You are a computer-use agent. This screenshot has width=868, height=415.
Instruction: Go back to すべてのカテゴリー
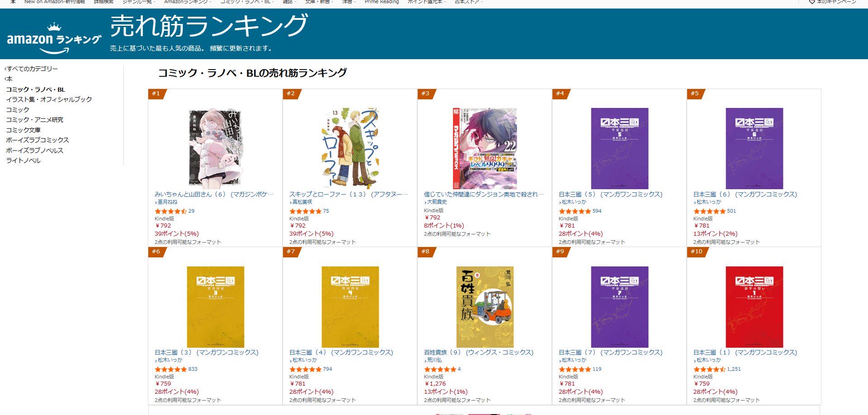31,69
